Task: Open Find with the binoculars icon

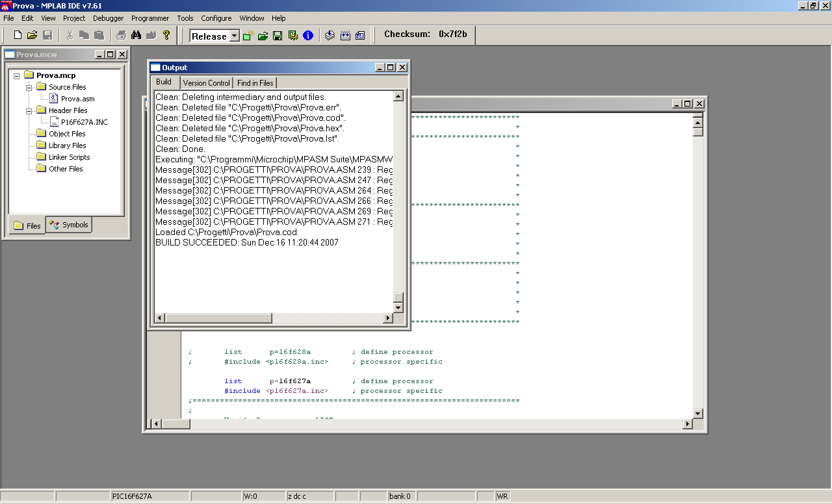Action: click(x=136, y=35)
